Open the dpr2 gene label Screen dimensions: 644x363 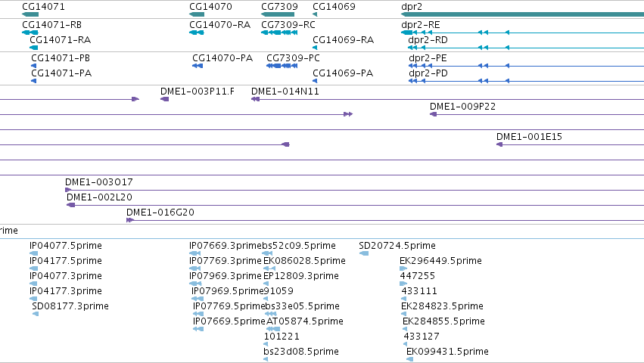click(412, 7)
